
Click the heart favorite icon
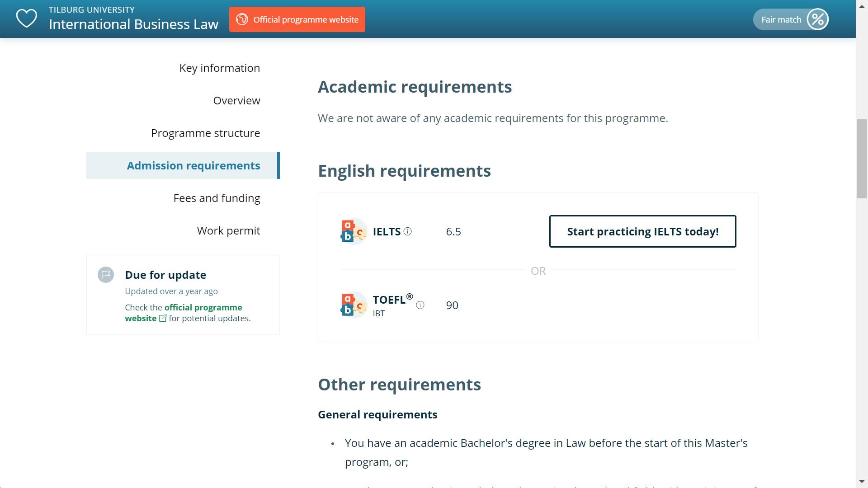point(26,19)
